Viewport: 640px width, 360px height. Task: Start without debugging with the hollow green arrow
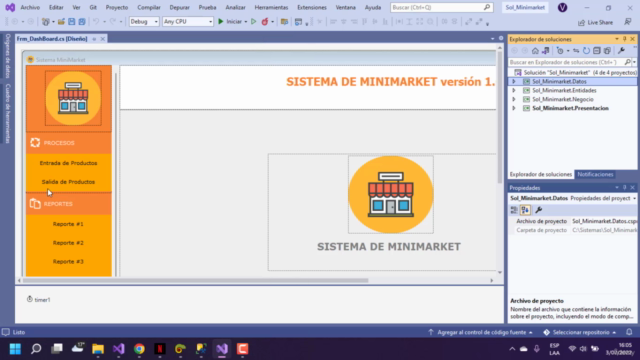tap(253, 22)
